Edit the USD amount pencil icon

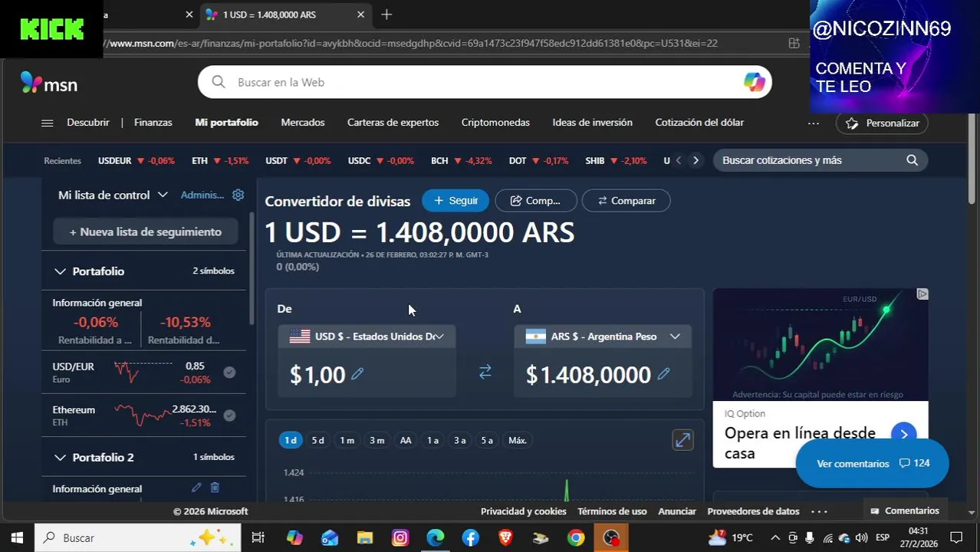357,374
